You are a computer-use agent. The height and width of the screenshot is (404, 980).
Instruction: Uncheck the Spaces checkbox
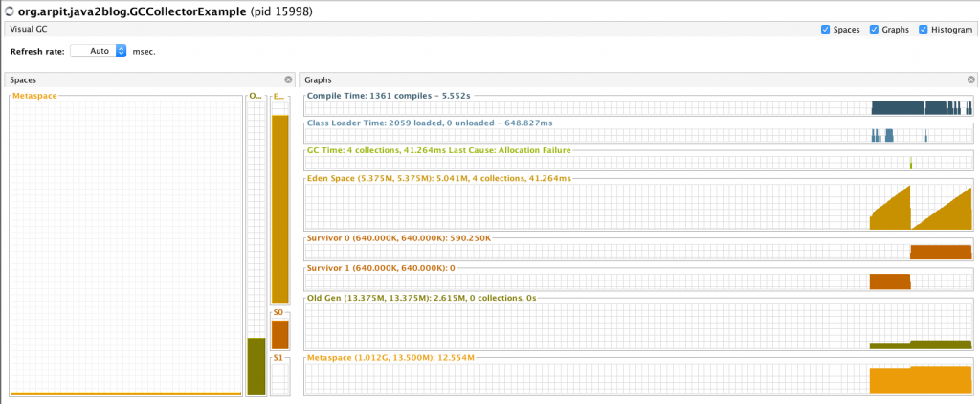coord(825,30)
